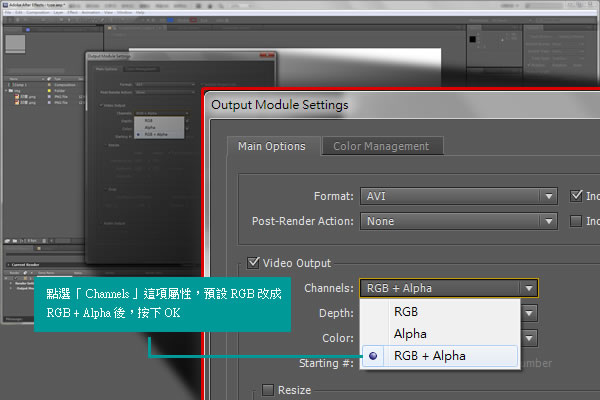Click Main Options tab in small background dialog

(x=106, y=69)
